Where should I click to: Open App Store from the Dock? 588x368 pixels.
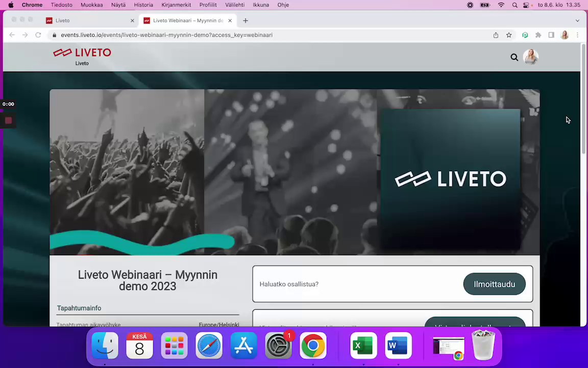[244, 346]
